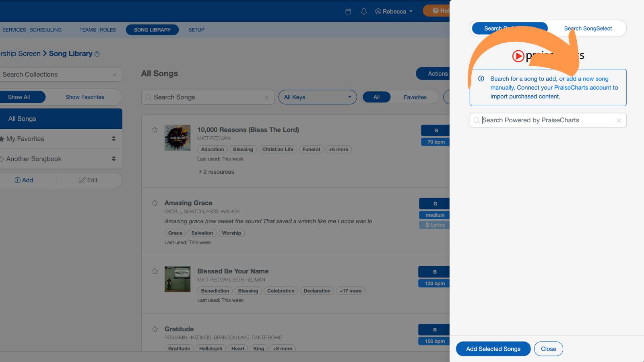Click add a new song manually link

pos(549,83)
